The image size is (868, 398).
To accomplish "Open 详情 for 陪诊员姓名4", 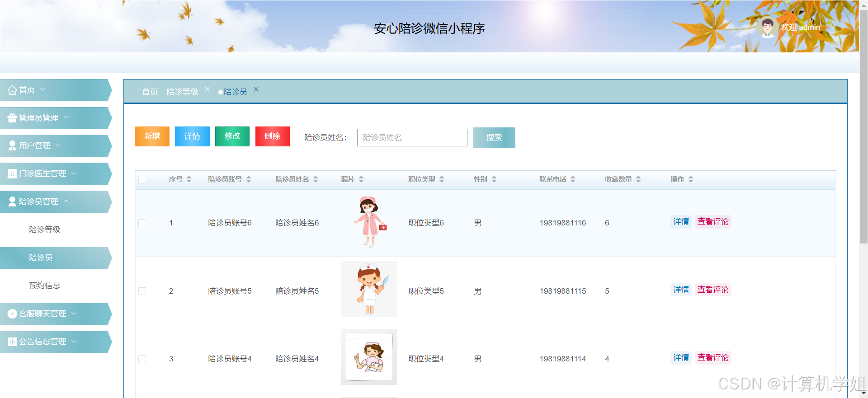I will 681,358.
